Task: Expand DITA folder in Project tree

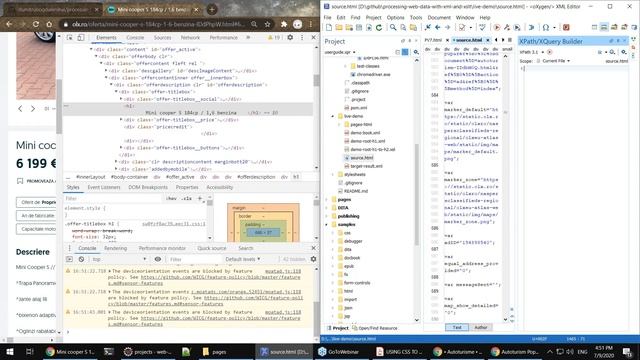Action: (x=327, y=208)
